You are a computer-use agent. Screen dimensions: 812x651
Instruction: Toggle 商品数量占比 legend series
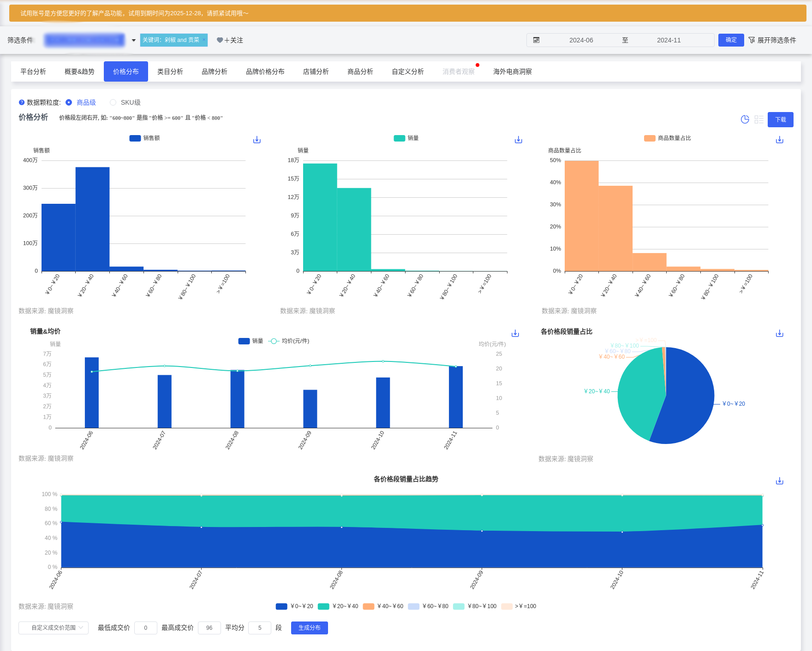[667, 138]
